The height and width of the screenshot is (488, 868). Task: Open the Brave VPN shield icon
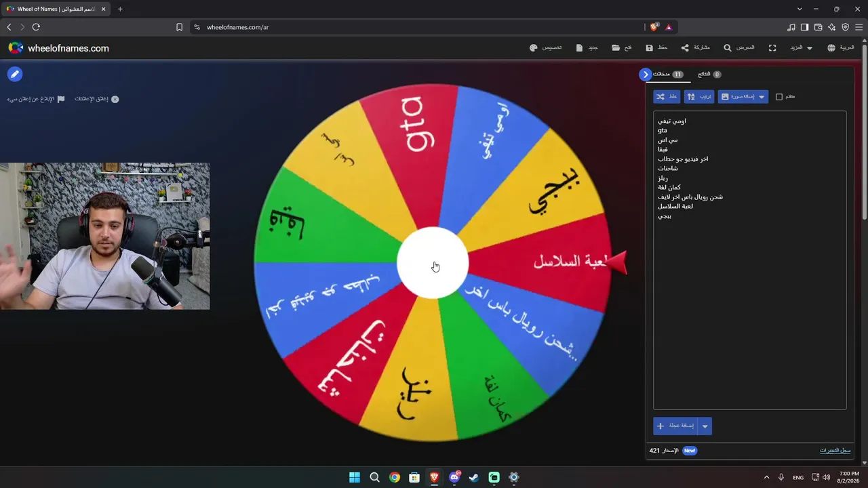846,27
